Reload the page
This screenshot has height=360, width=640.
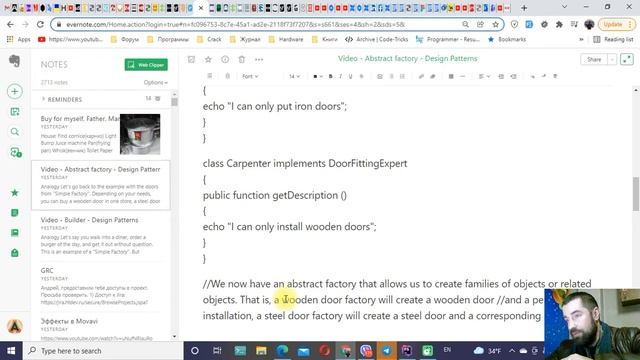(x=40, y=24)
